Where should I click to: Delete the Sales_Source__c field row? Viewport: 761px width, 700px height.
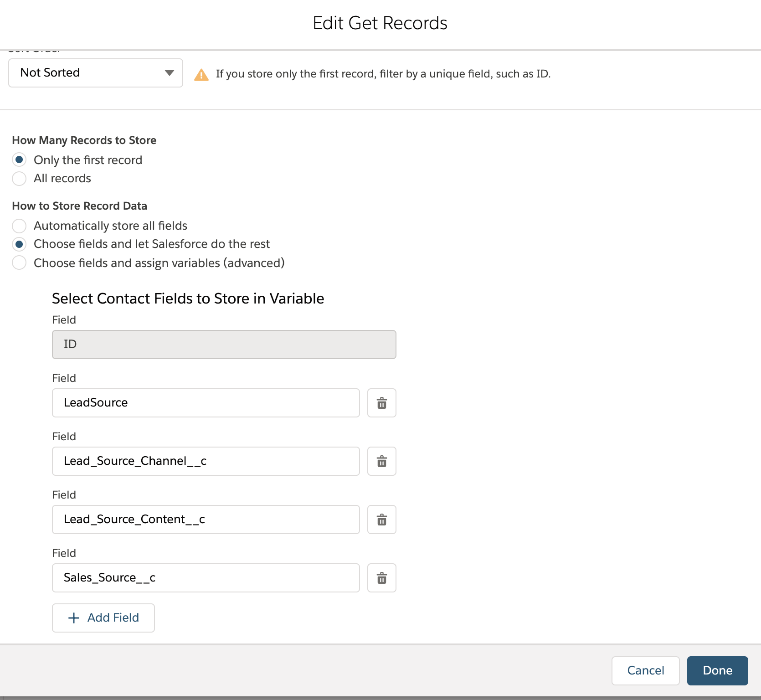pos(382,578)
